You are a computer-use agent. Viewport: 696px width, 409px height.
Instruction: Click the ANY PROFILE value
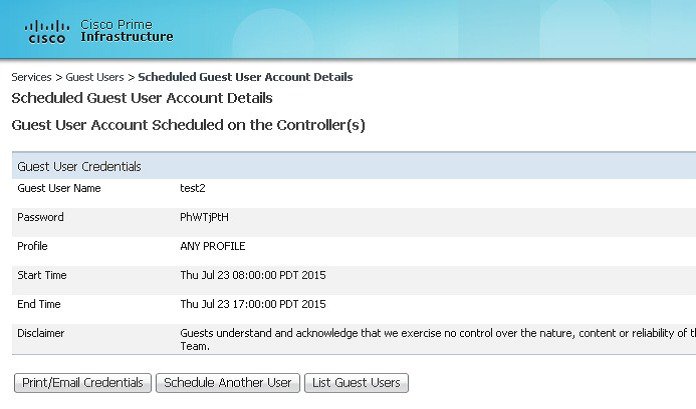[x=212, y=246]
